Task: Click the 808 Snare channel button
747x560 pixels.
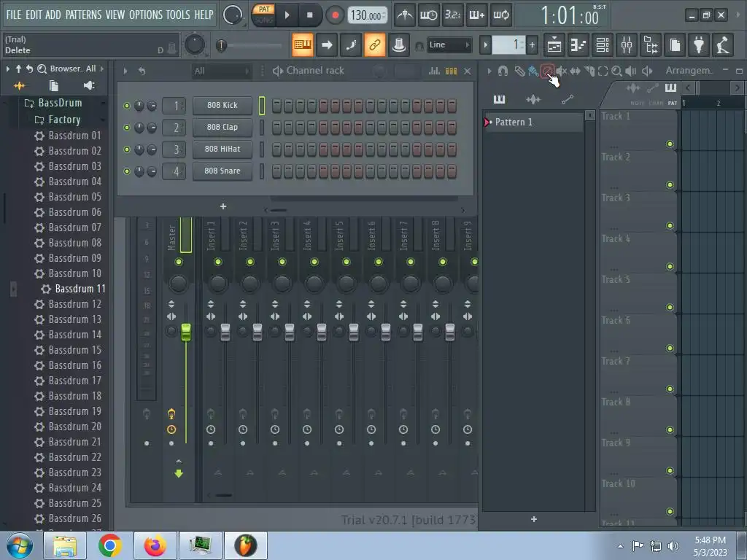Action: coord(222,171)
